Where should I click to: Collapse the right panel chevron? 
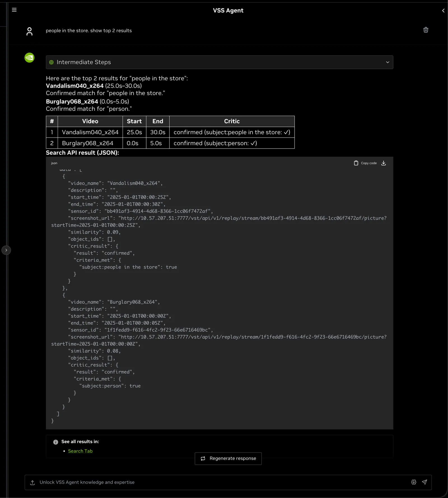click(x=443, y=11)
